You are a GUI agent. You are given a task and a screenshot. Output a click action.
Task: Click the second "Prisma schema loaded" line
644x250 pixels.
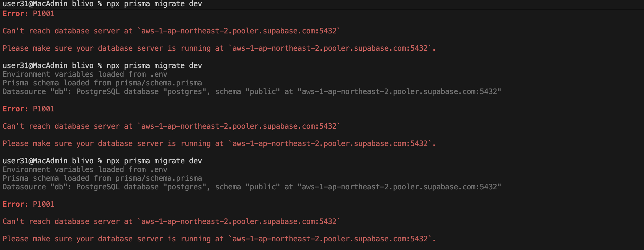pos(102,178)
